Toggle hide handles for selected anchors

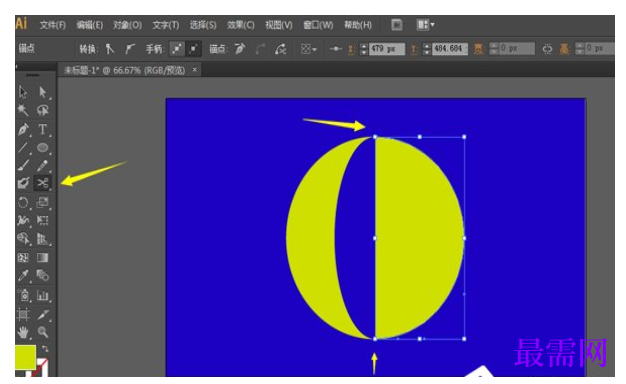[194, 49]
